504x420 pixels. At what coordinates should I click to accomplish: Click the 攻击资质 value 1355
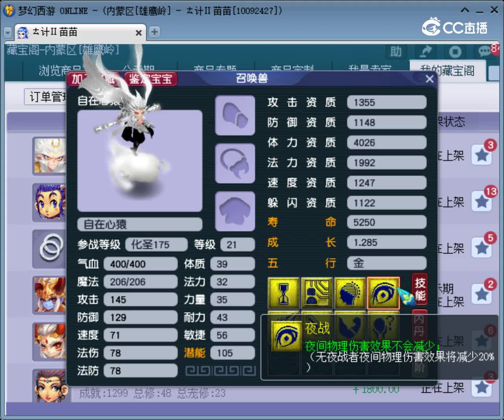click(387, 102)
